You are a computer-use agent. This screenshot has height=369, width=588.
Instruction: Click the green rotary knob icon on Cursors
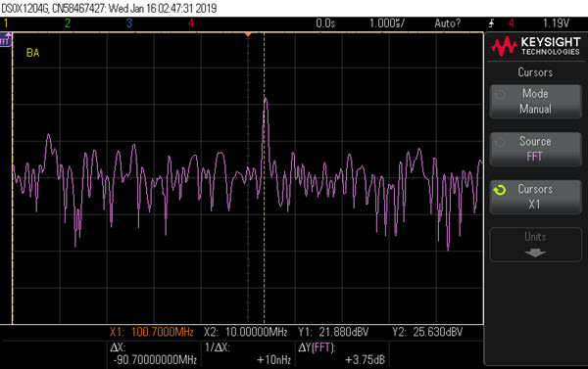pyautogui.click(x=500, y=190)
